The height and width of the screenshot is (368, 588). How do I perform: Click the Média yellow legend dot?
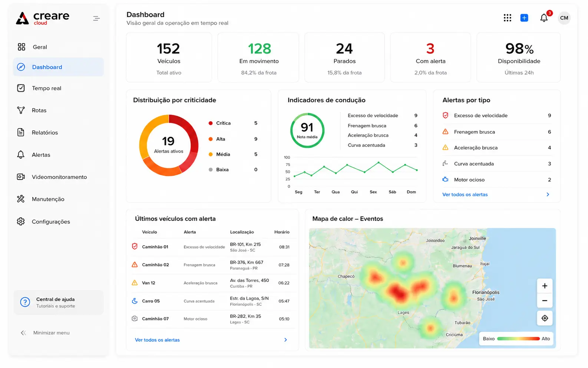coord(211,154)
